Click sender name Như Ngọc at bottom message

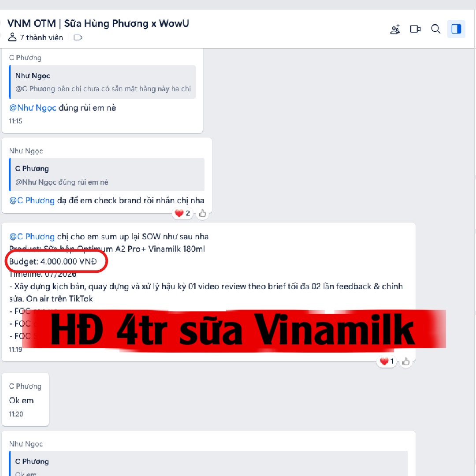26,444
